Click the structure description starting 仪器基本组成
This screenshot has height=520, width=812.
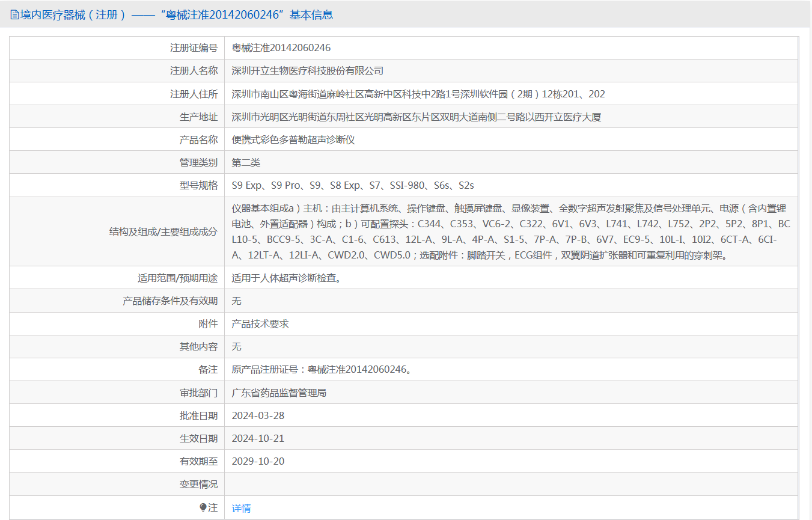[511, 231]
